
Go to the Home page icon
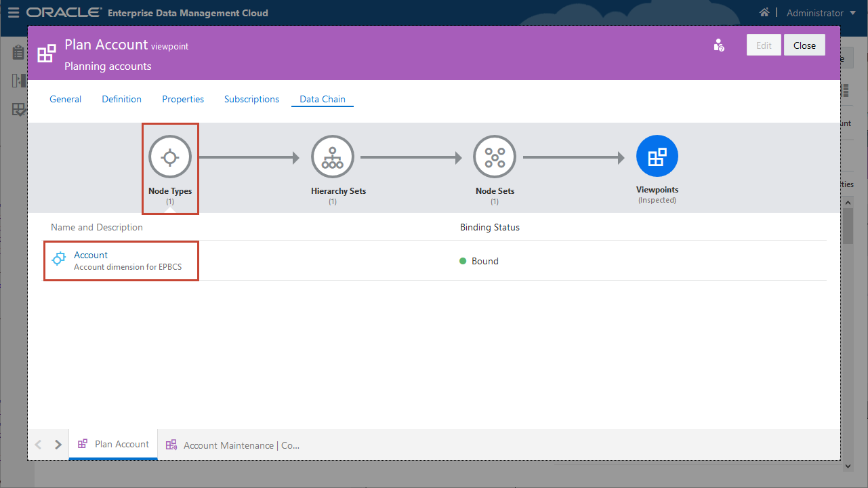[764, 13]
